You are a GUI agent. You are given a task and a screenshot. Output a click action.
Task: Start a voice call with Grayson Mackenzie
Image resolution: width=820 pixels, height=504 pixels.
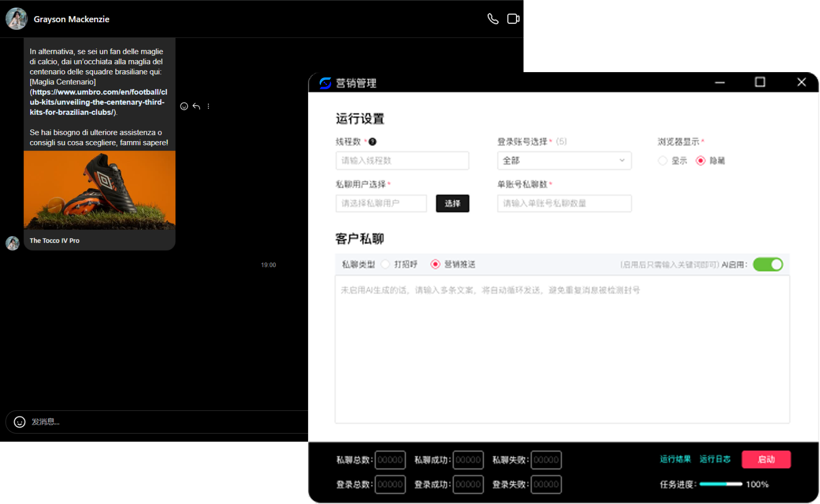click(493, 19)
